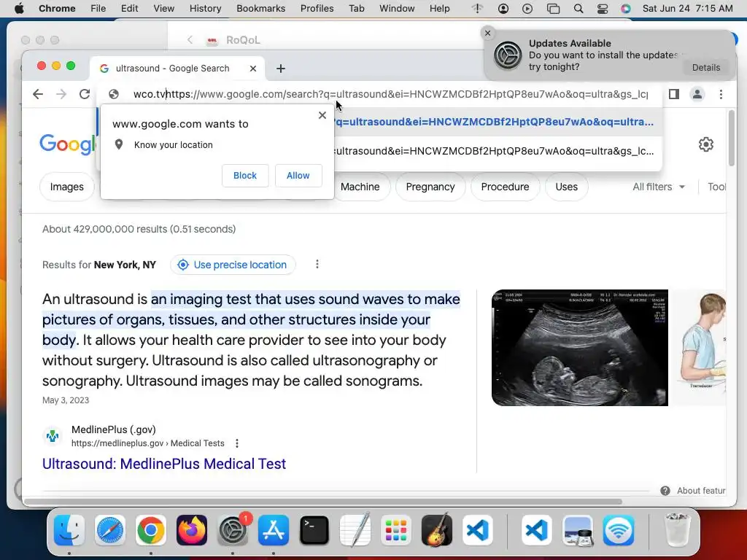The width and height of the screenshot is (747, 560).
Task: Reload the page with the refresh icon
Action: 85,94
